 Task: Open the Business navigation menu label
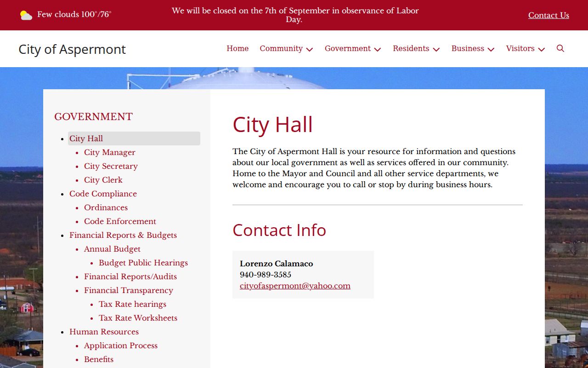click(468, 48)
